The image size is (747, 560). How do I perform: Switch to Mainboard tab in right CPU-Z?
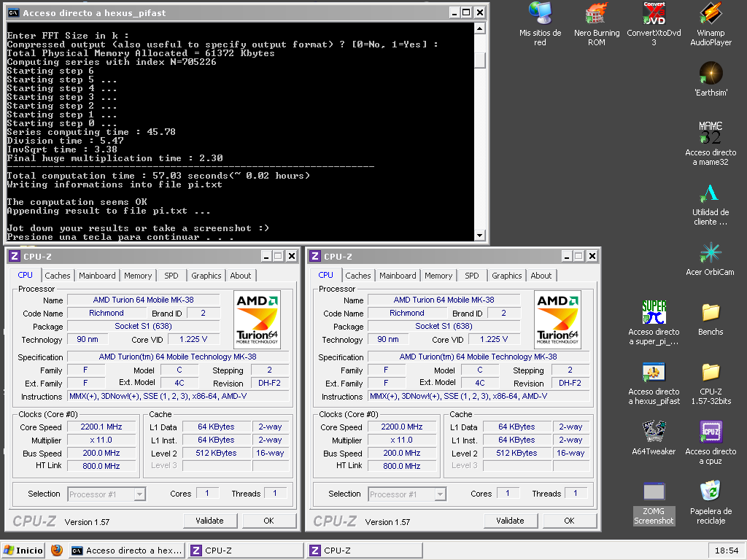click(x=398, y=276)
